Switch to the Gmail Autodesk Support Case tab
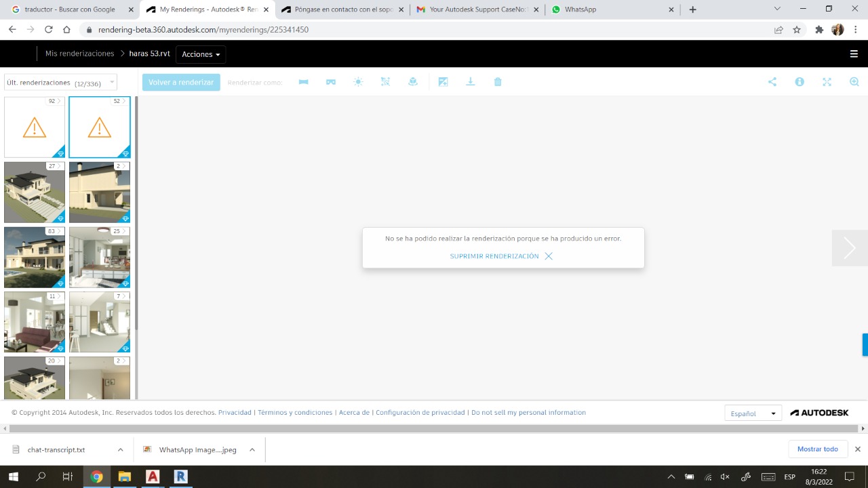Viewport: 868px width, 488px height. [477, 9]
